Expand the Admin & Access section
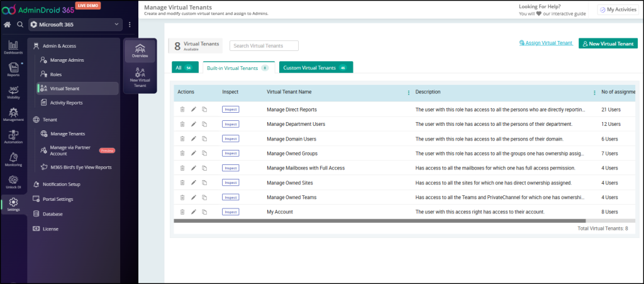This screenshot has height=284, width=644. 59,46
